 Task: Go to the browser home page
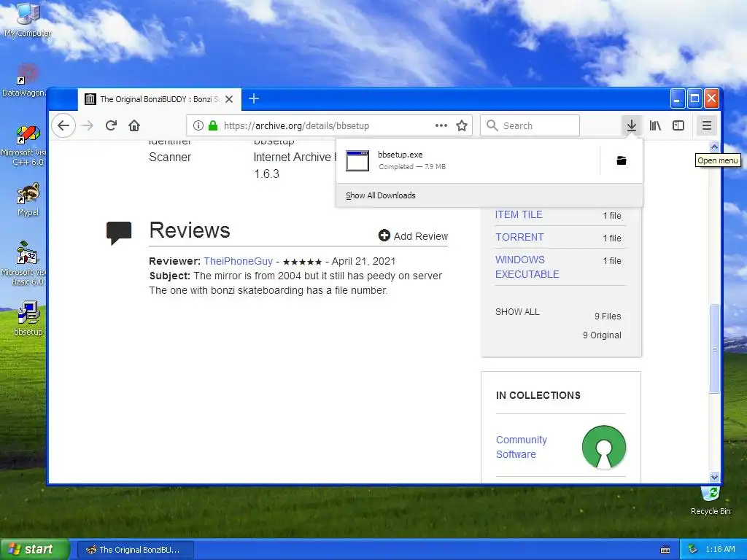click(134, 125)
